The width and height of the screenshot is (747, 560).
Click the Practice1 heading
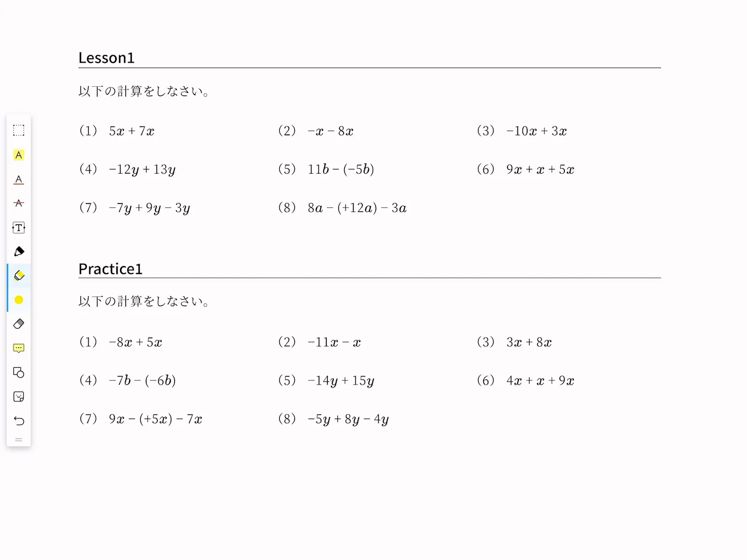click(110, 269)
